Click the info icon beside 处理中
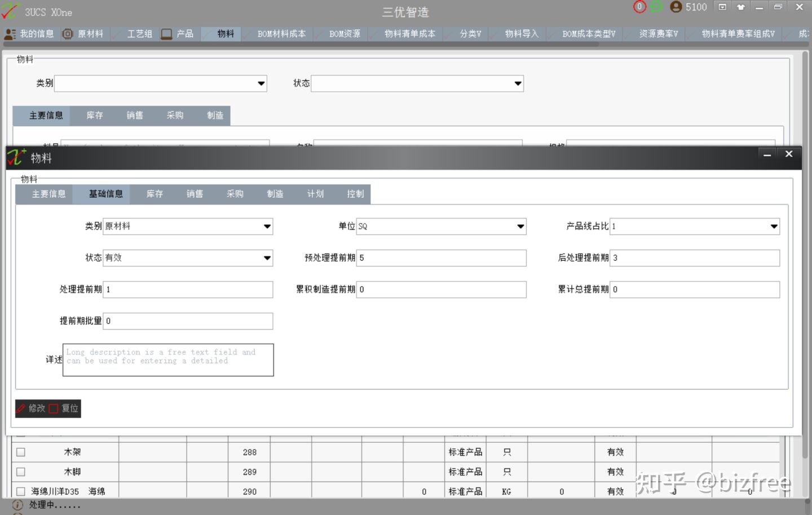This screenshot has width=812, height=515. (x=17, y=505)
